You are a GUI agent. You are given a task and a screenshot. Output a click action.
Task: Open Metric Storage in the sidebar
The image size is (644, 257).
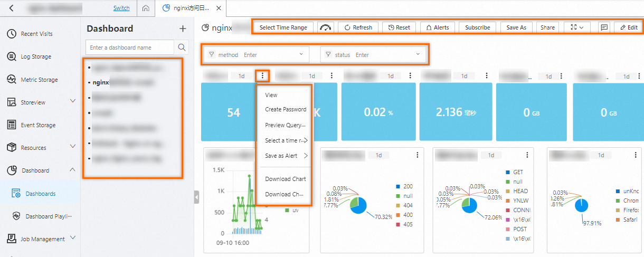40,80
